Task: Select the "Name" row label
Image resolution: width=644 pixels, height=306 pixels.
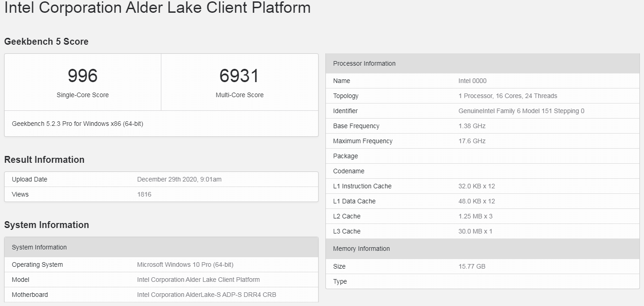Action: tap(342, 81)
